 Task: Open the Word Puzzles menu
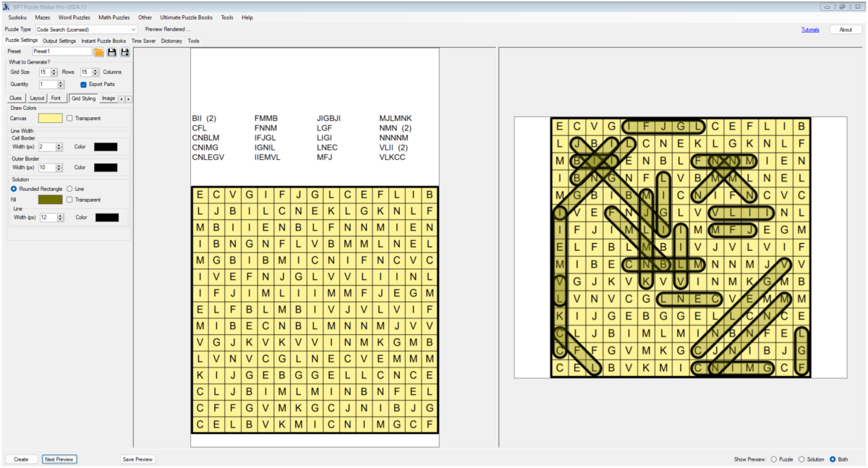tap(75, 17)
